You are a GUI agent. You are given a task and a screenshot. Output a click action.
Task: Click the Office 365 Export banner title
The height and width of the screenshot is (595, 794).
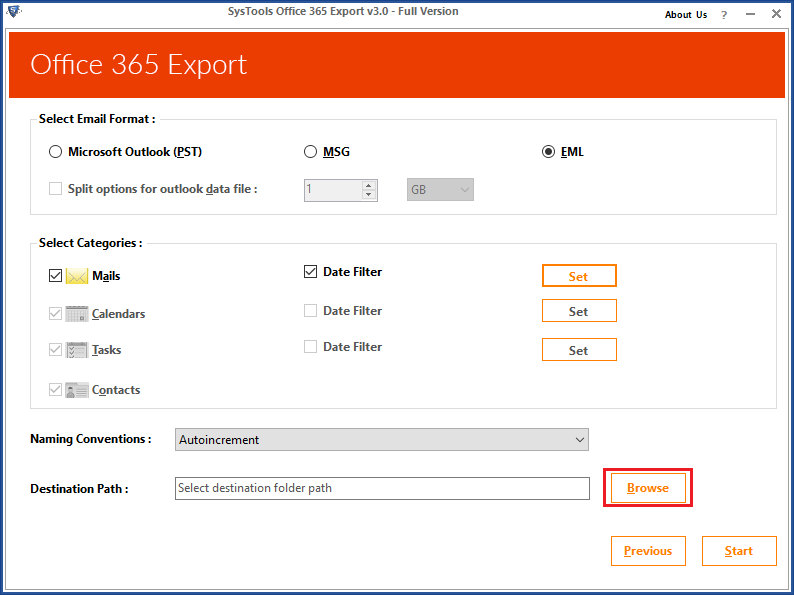(138, 65)
